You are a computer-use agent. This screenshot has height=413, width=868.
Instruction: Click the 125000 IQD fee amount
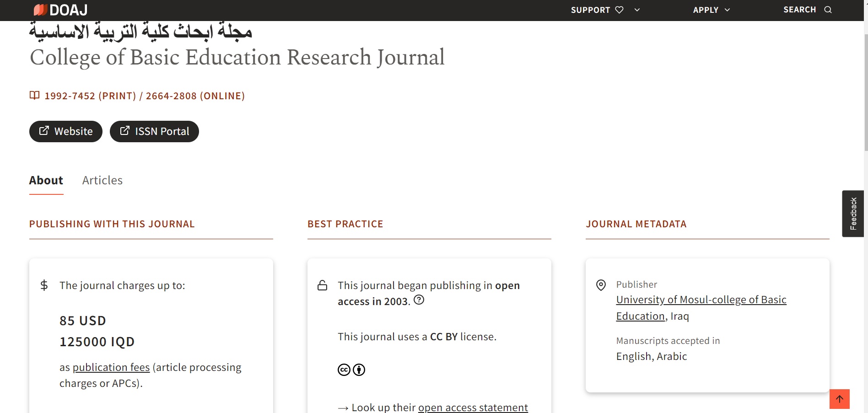point(97,342)
